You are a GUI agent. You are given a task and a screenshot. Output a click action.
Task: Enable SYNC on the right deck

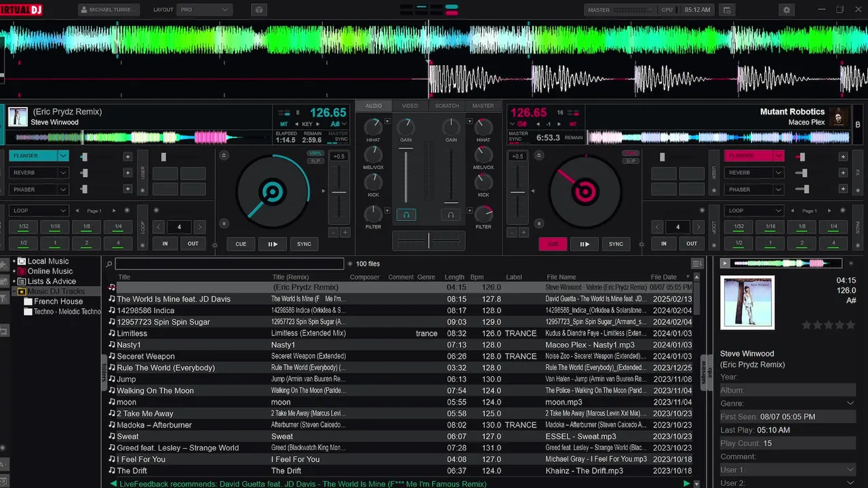[x=616, y=244]
